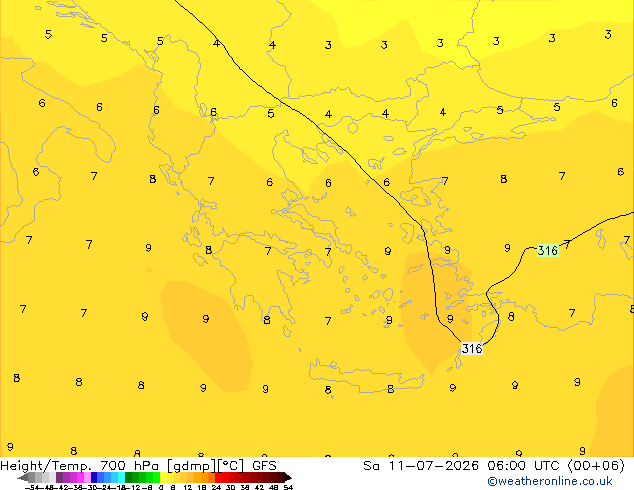
Task: Click the dark green swatch in the legend
Action: pyautogui.click(x=129, y=478)
